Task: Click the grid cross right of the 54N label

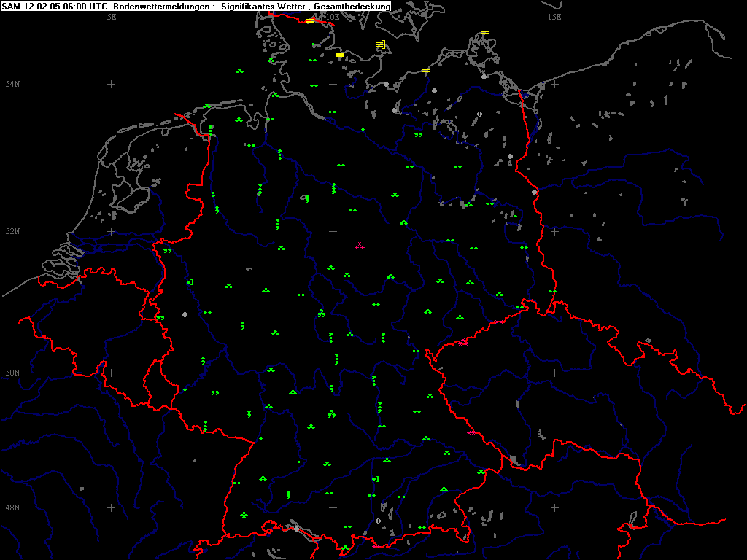Action: [112, 84]
